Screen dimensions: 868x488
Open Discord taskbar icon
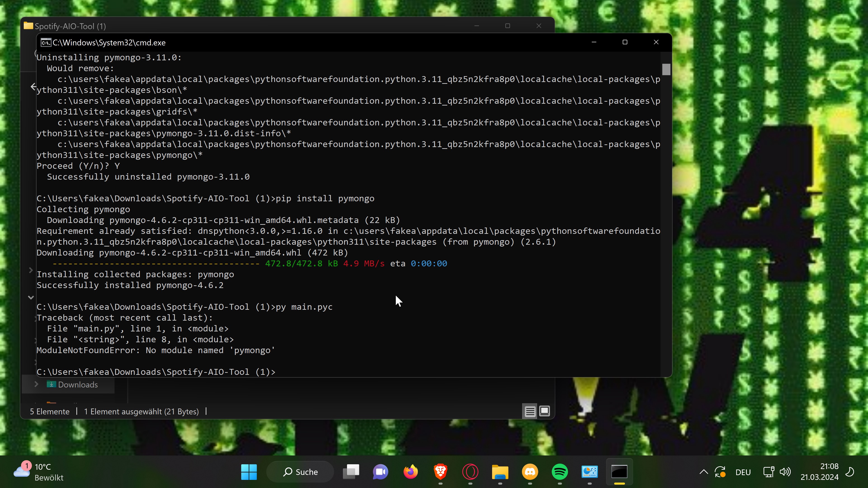point(530,472)
